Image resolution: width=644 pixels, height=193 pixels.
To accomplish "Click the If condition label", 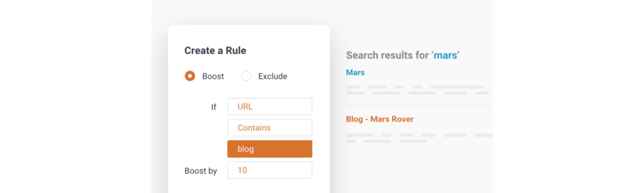I will [214, 107].
